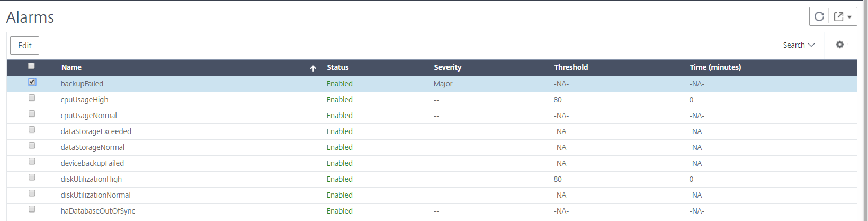Open the export icon dropdown
The height and width of the screenshot is (221, 868).
(x=838, y=16)
